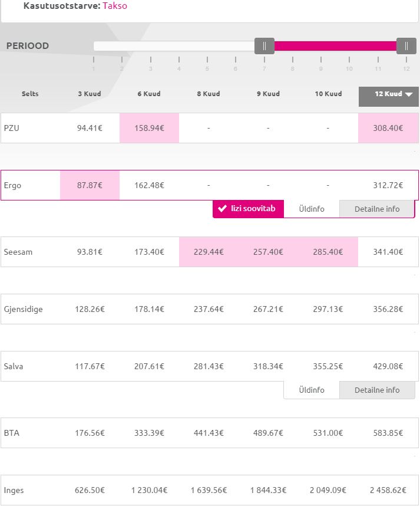420x506 pixels.
Task: Select Salva 10-month price 355.25€
Action: coord(328,366)
